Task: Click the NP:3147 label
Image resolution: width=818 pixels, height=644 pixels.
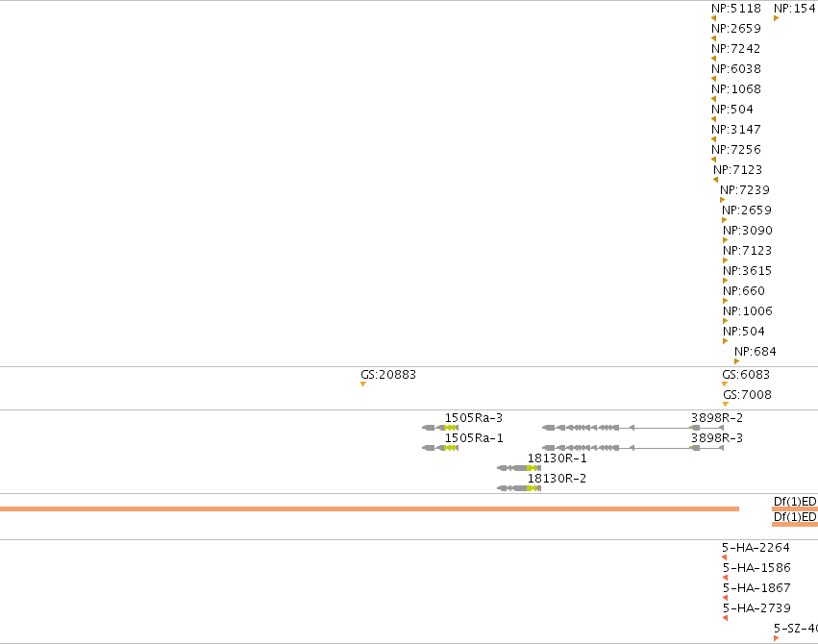Action: (736, 130)
